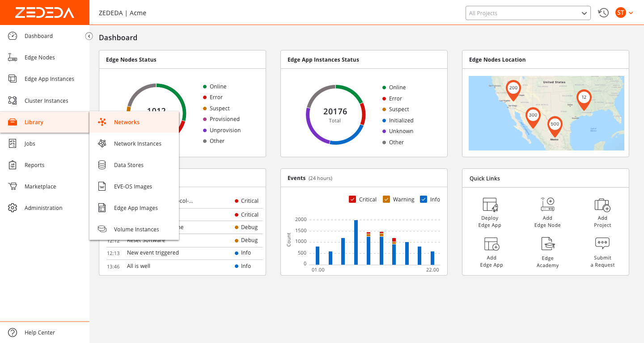Open Administration settings

pyautogui.click(x=43, y=208)
